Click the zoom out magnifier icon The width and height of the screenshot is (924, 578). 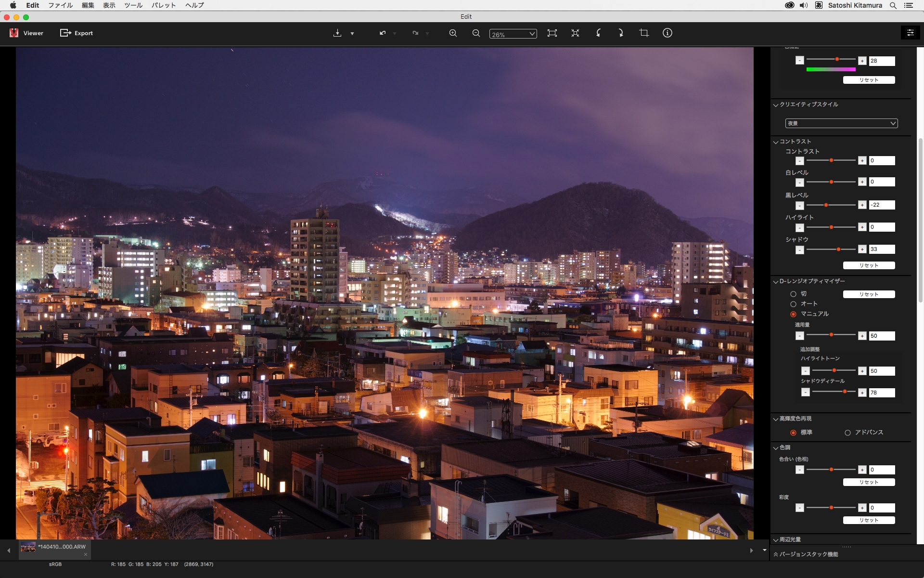(x=476, y=33)
